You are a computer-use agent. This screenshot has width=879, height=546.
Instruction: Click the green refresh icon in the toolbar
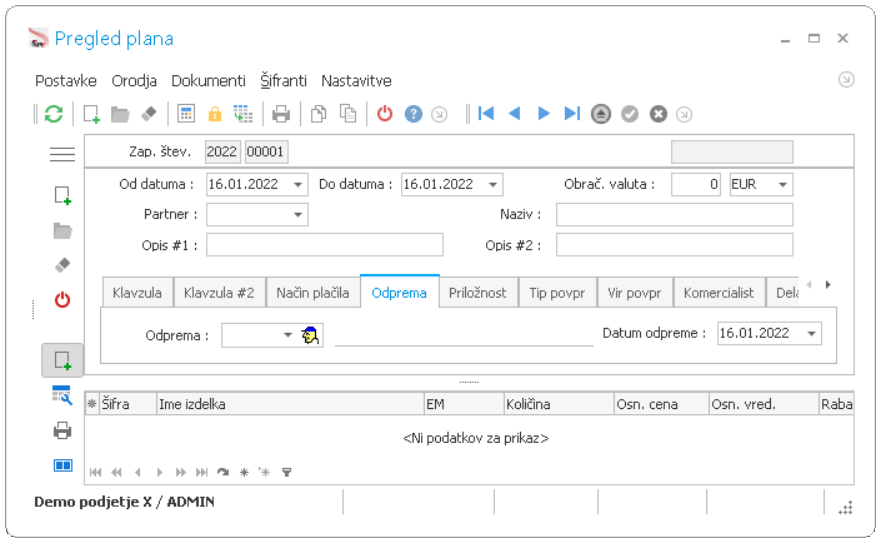click(x=53, y=114)
